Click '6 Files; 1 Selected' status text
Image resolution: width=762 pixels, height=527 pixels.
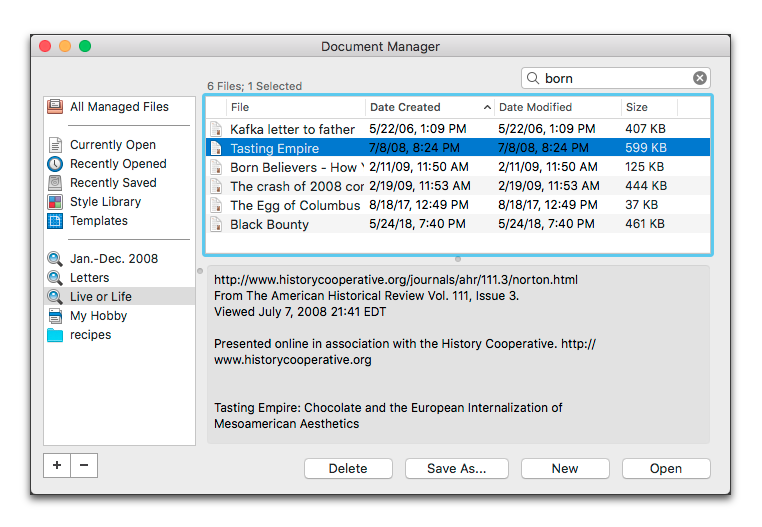coord(255,86)
